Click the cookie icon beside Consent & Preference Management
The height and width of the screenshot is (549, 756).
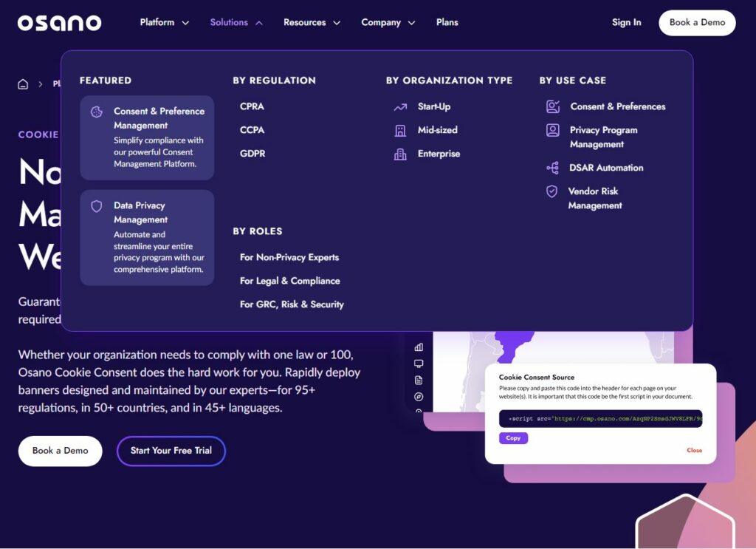[97, 112]
